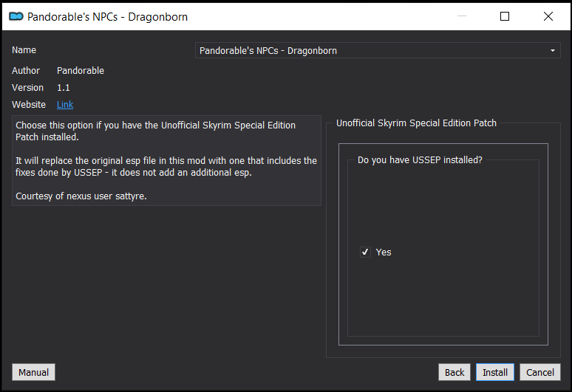Minimize the installer window

(462, 16)
